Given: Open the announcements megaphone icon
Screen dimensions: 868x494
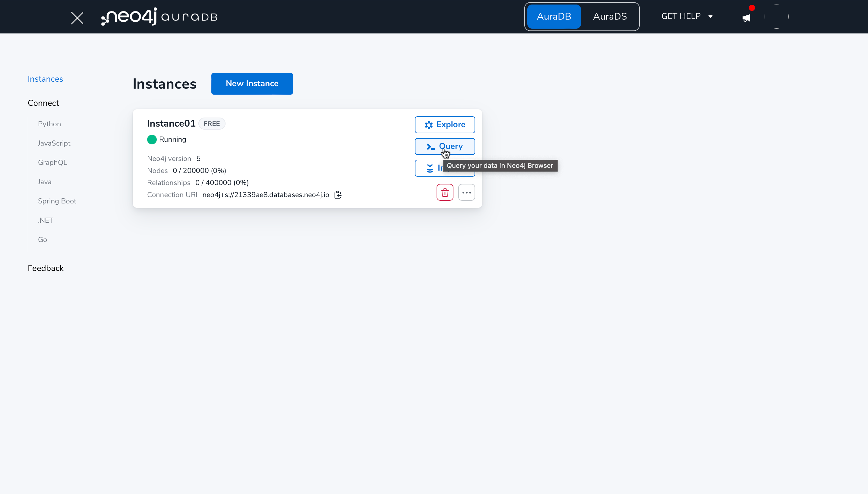Looking at the screenshot, I should (x=746, y=18).
